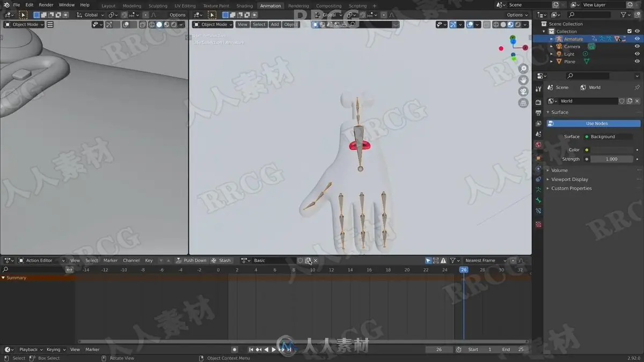The width and height of the screenshot is (644, 362).
Task: Click the fake user shield icon for Basic action
Action: pyautogui.click(x=301, y=261)
